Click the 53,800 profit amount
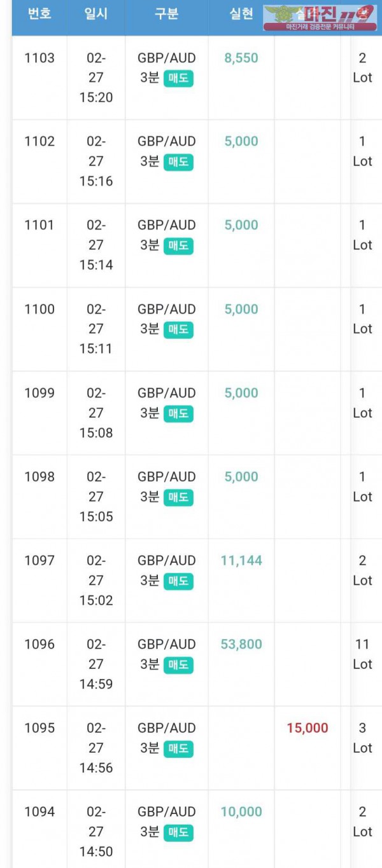The image size is (382, 868). tap(241, 644)
